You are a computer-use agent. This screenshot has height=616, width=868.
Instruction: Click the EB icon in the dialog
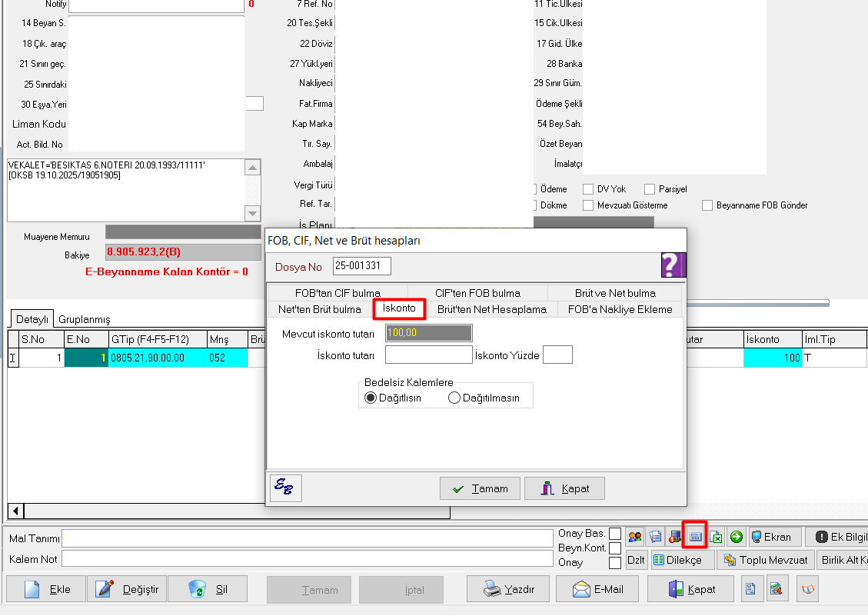pyautogui.click(x=286, y=488)
